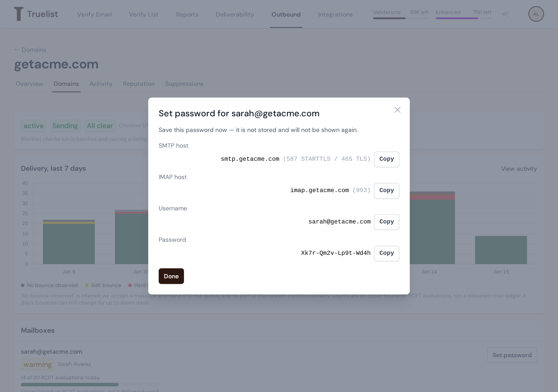
Task: Go to Reports in top navigation
Action: click(187, 15)
